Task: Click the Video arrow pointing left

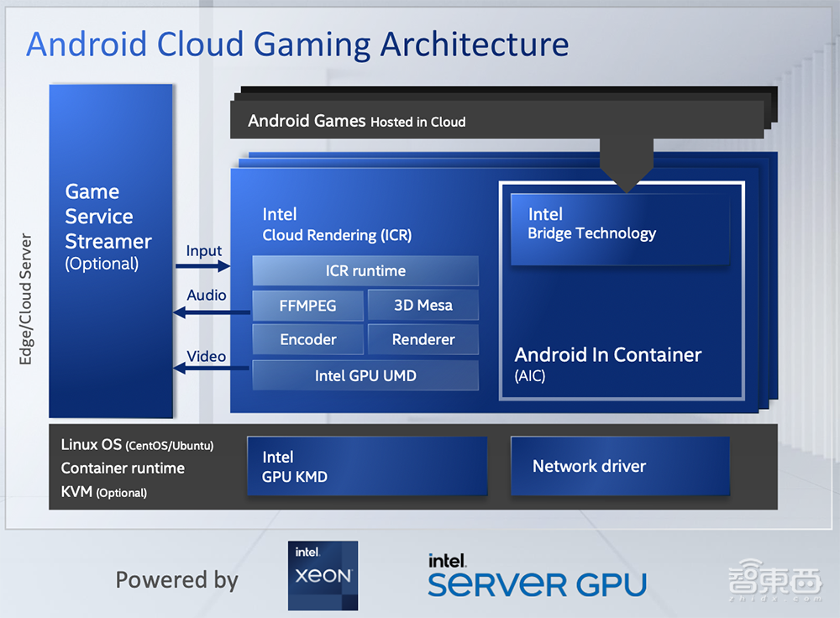Action: (x=212, y=368)
